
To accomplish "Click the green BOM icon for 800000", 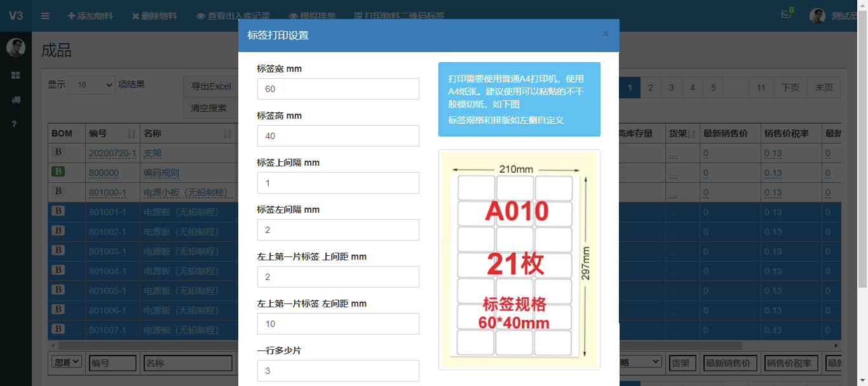I will 58,172.
